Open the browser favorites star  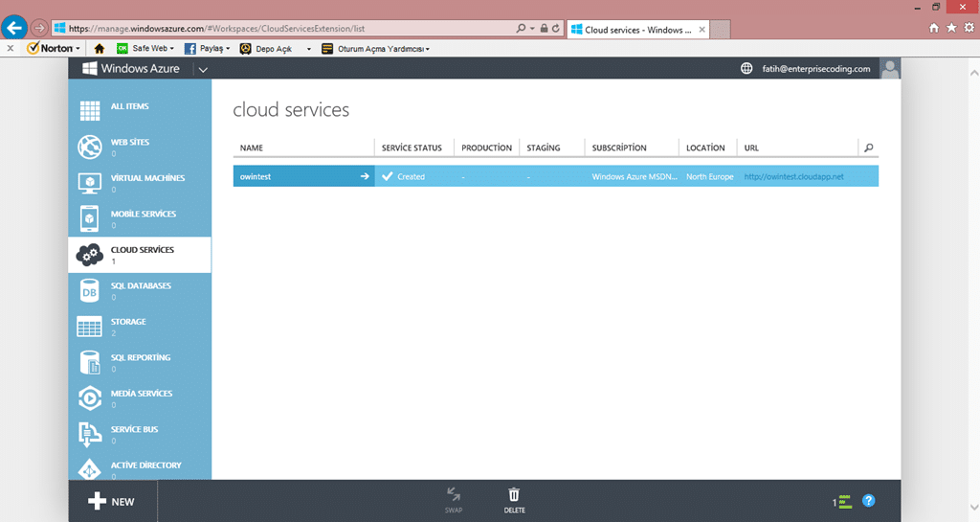(x=951, y=28)
